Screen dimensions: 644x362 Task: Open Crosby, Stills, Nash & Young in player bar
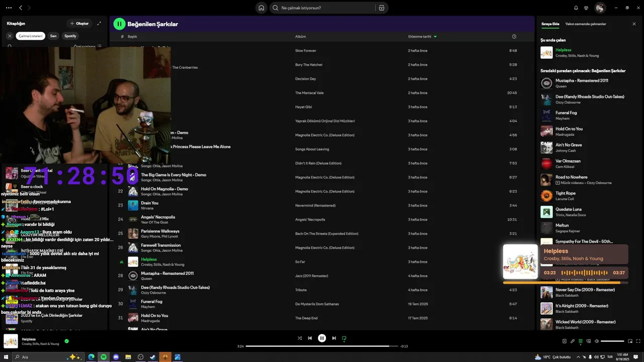[x=40, y=344]
